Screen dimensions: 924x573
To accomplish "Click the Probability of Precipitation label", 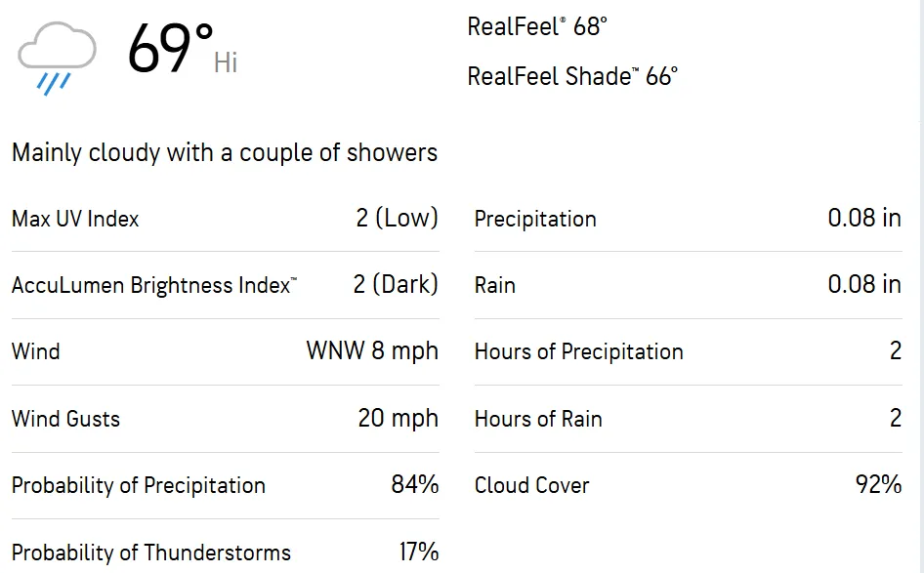I will (139, 485).
